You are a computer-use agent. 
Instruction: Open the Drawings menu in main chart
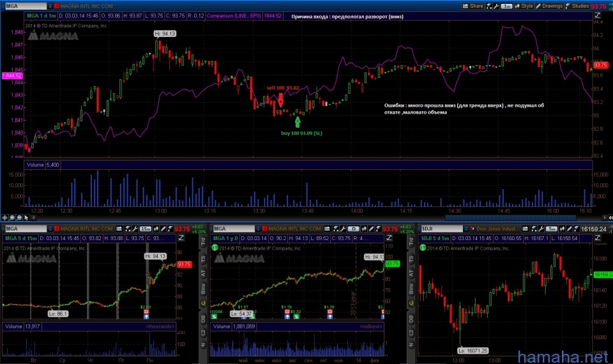point(549,6)
